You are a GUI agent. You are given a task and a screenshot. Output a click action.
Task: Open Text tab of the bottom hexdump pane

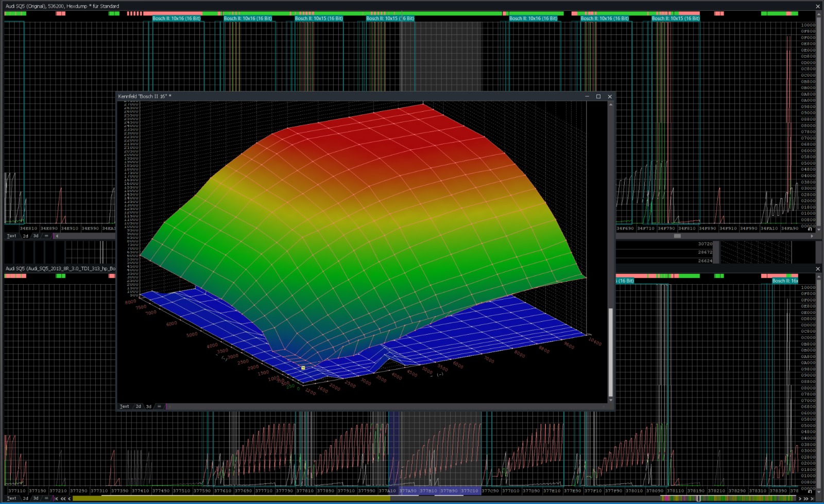click(11, 498)
